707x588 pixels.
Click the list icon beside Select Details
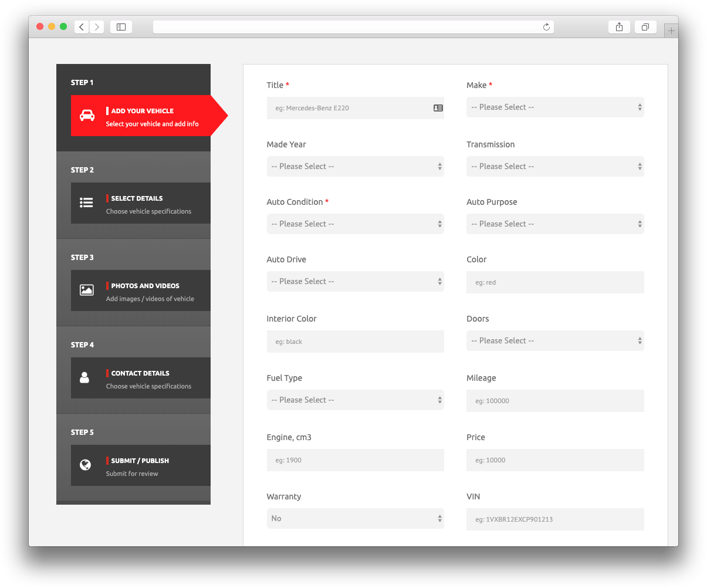(86, 202)
